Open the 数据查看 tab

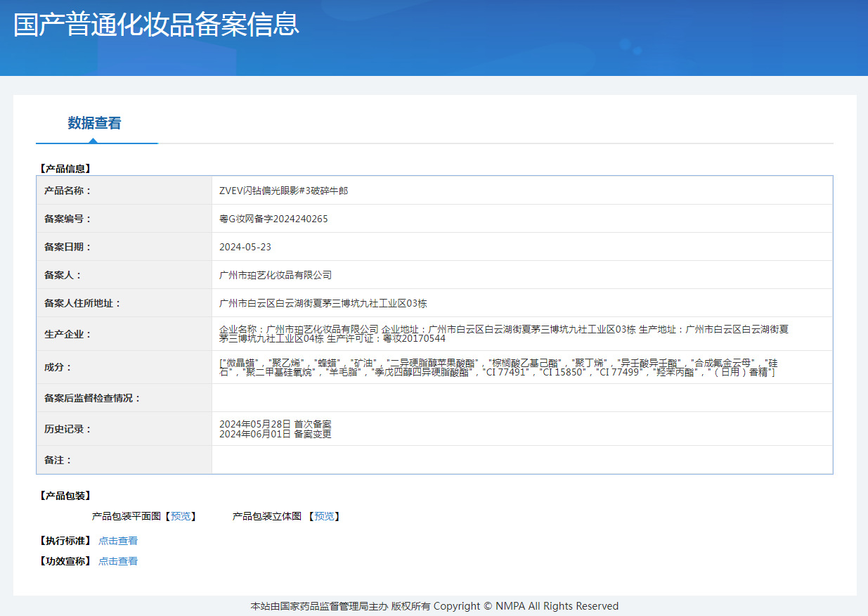point(94,123)
